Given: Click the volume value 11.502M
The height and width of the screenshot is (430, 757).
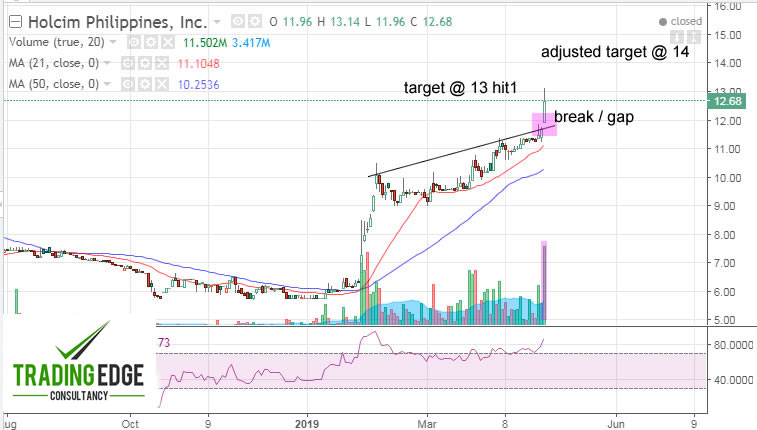Looking at the screenshot, I should (205, 42).
